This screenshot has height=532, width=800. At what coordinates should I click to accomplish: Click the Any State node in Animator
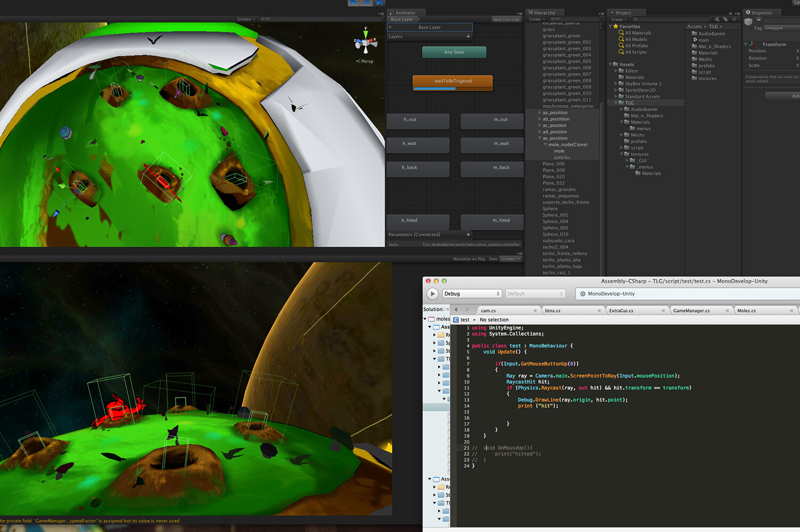click(454, 52)
